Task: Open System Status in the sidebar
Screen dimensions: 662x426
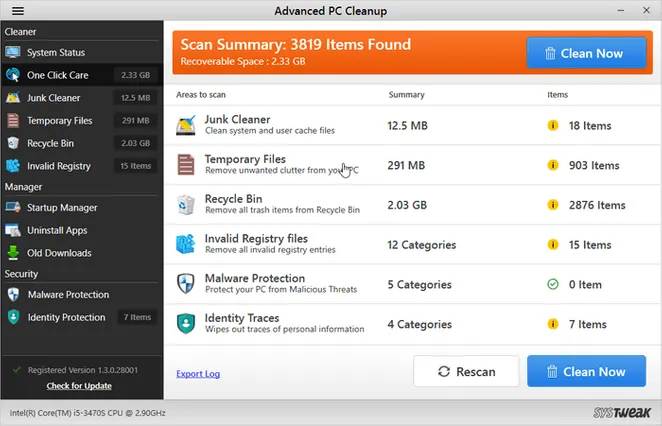Action: [x=55, y=52]
